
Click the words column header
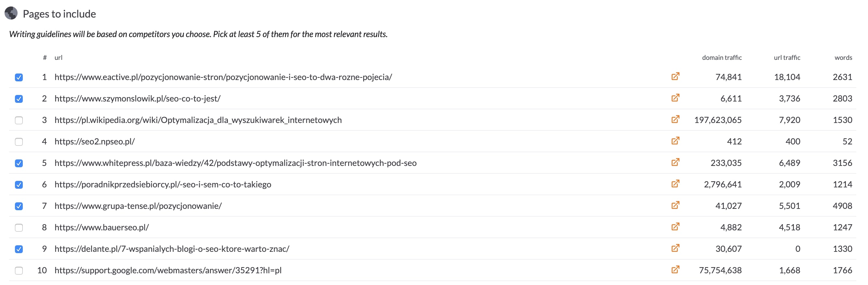coord(843,58)
